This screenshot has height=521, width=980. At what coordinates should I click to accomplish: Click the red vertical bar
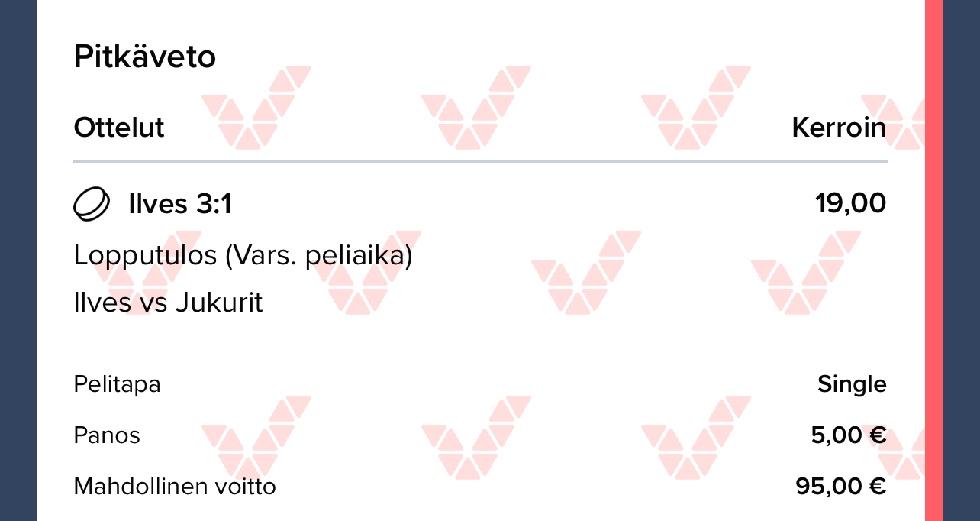pyautogui.click(x=933, y=260)
